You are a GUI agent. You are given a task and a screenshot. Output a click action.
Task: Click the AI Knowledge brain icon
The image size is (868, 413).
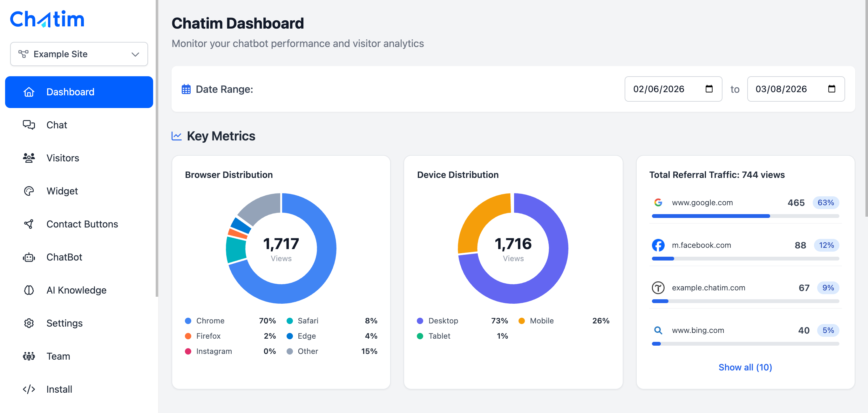click(29, 290)
